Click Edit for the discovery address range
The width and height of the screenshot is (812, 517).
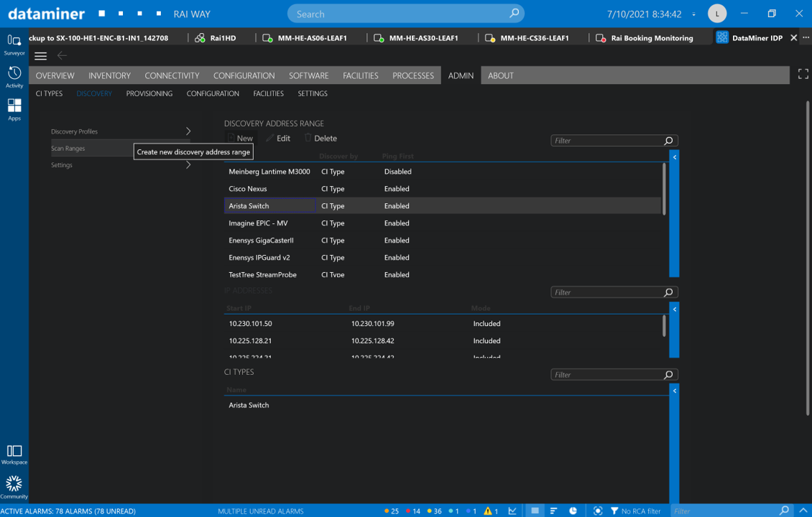coord(278,138)
